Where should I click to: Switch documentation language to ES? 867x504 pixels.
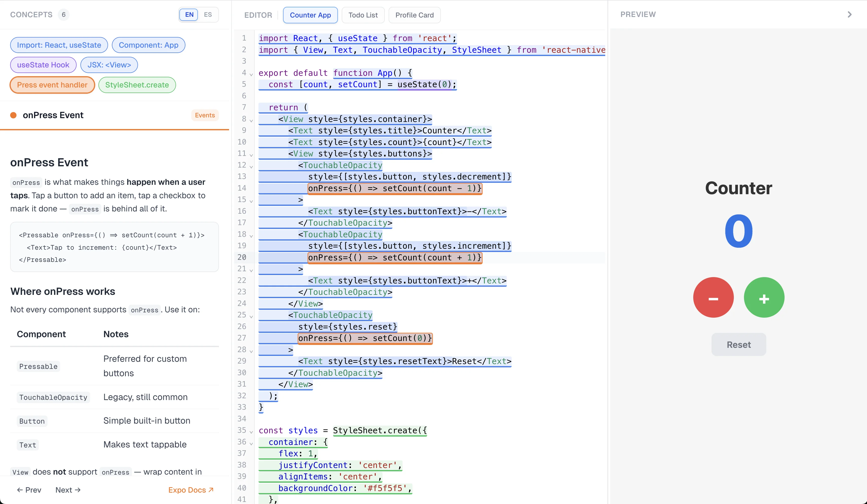pyautogui.click(x=208, y=14)
